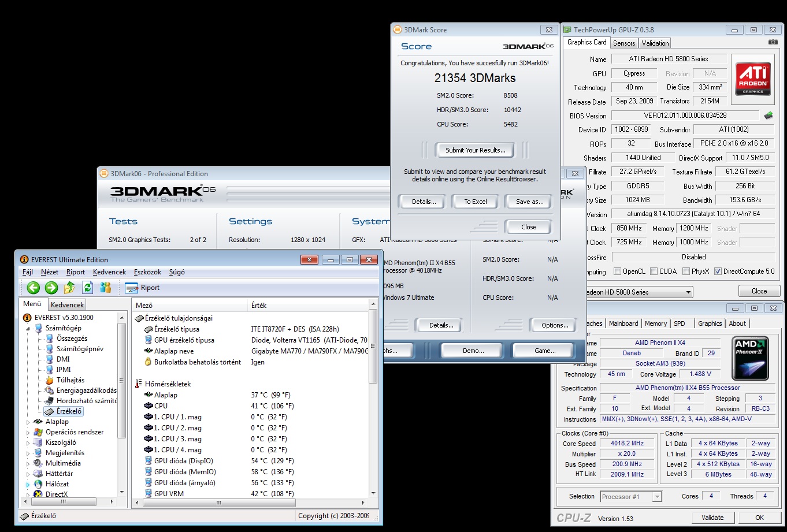Switch to the Validation tab in GPU-Z

point(655,43)
